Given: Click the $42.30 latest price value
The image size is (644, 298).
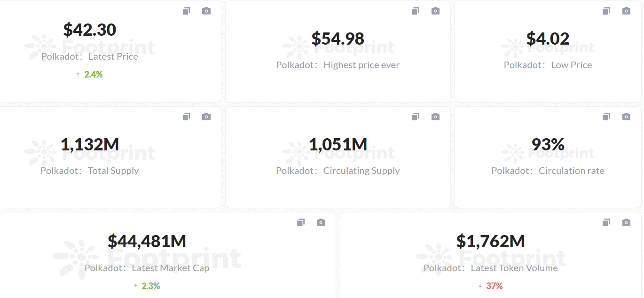Looking at the screenshot, I should coord(90,30).
